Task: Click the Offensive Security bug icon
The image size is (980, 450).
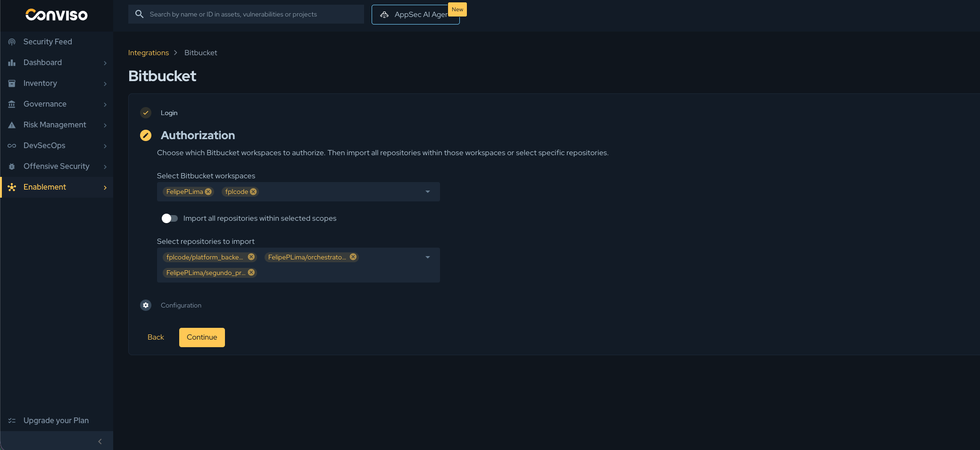Action: point(12,167)
